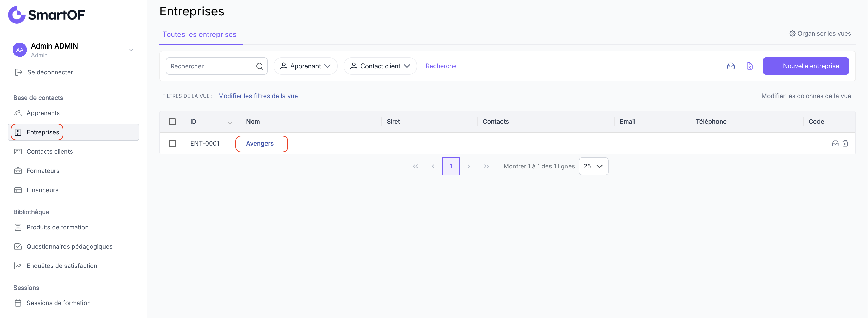Toggle the select-all header checkbox
This screenshot has height=318, width=868.
(x=172, y=122)
